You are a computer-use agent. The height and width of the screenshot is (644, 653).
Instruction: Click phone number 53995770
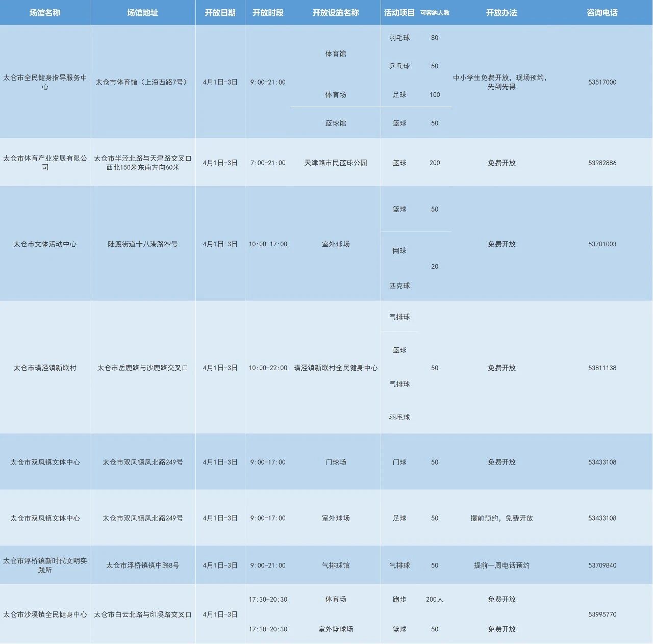(x=602, y=614)
